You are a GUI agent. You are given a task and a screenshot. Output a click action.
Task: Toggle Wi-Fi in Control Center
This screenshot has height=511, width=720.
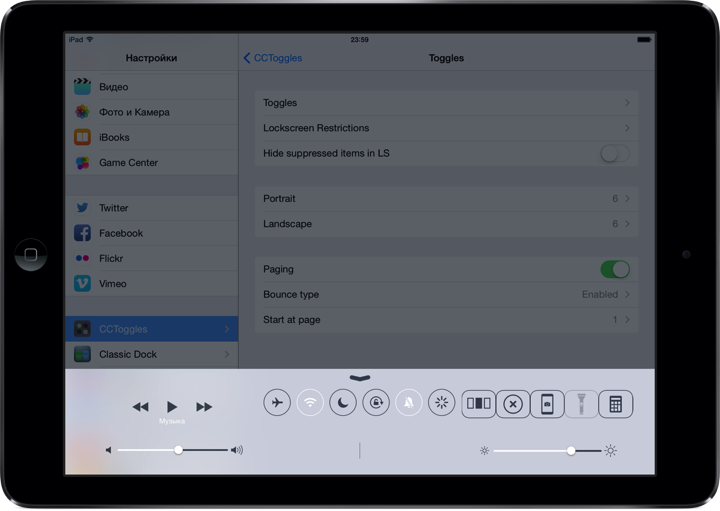[310, 403]
